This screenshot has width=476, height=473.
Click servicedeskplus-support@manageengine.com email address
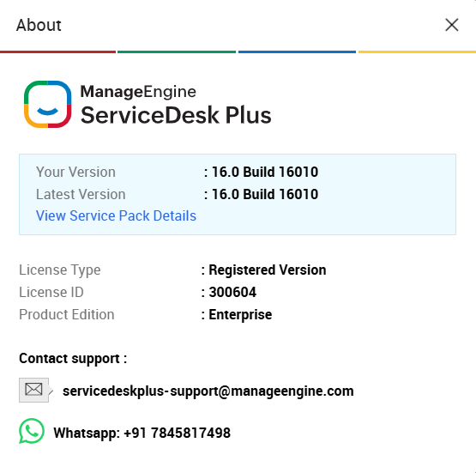point(208,391)
